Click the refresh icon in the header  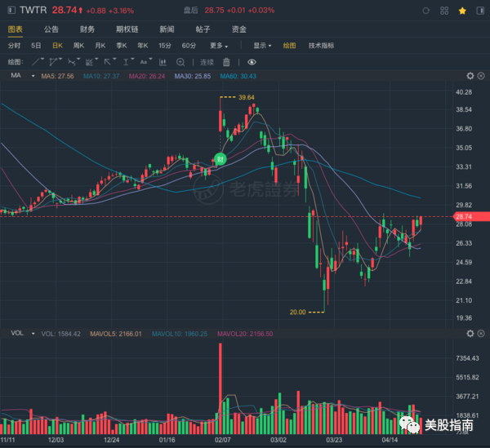427,11
